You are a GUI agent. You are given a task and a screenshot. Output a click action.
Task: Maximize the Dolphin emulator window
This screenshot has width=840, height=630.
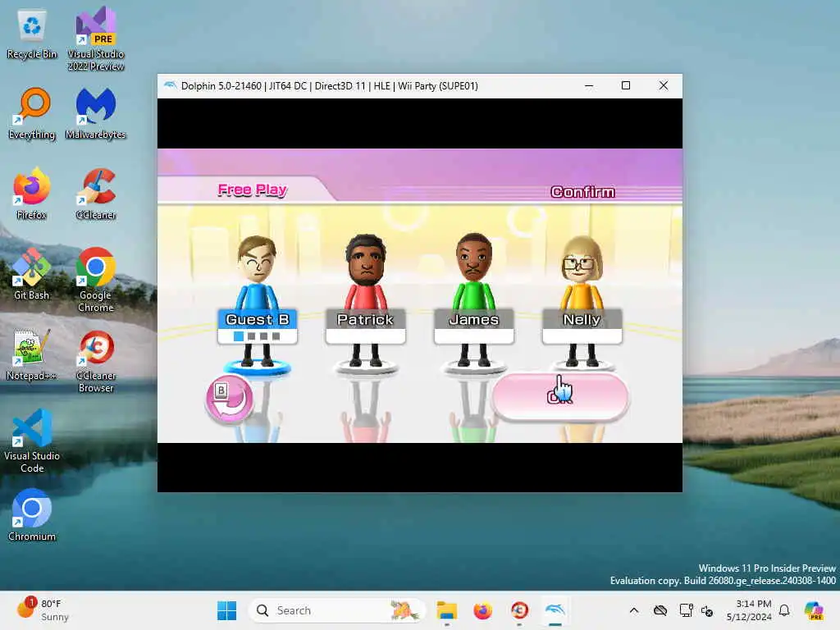[x=626, y=85]
